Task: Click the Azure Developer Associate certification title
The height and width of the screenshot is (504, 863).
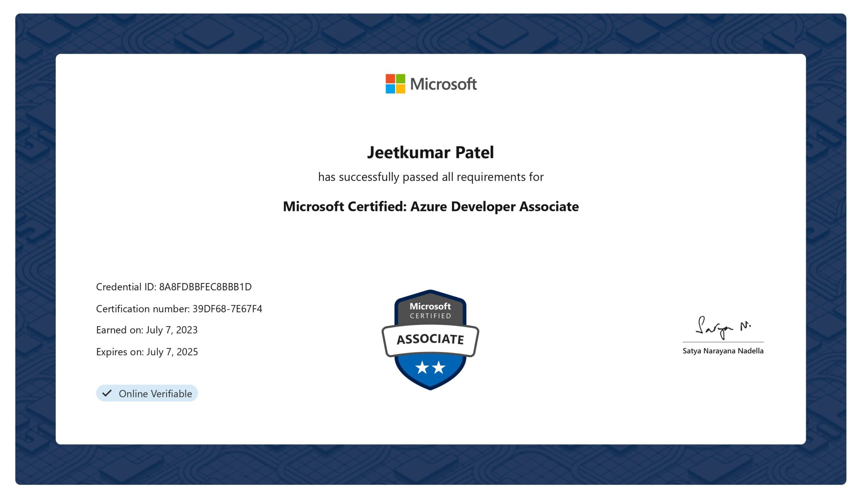Action: (430, 207)
